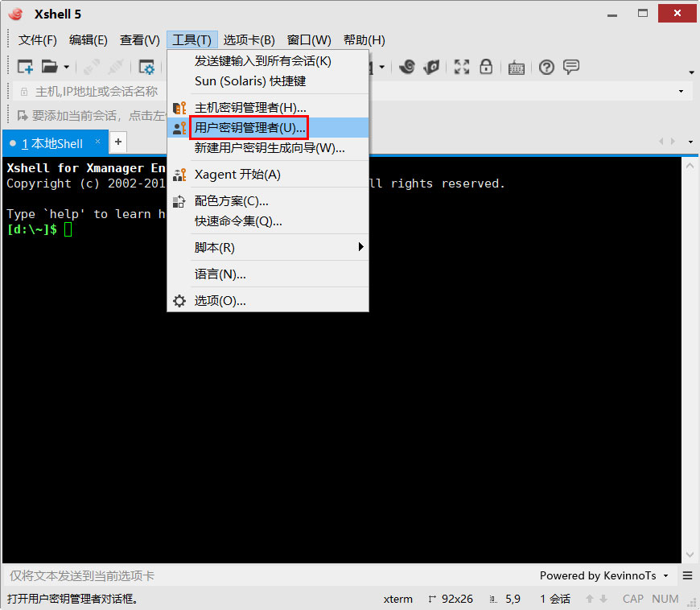This screenshot has width=700, height=610.
Task: Open 语言(N) language entry
Action: [x=268, y=274]
